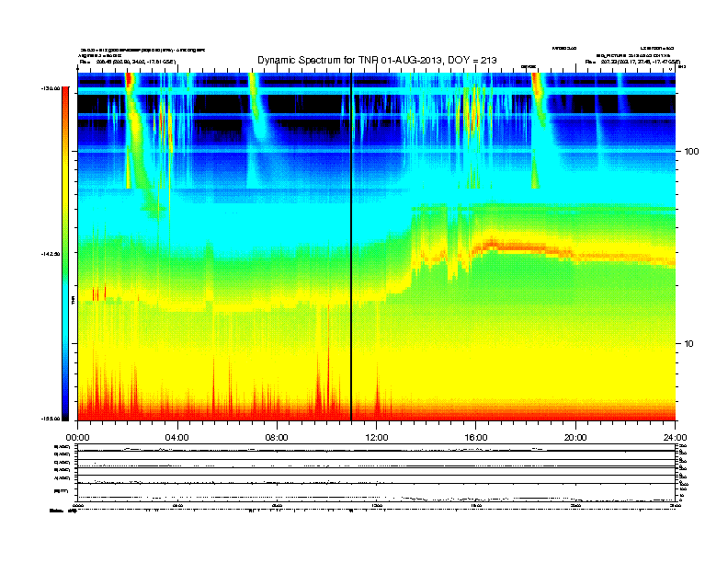Screen dimensions: 728x563
Task: Click the "12:00" time axis label
Action: point(377,438)
